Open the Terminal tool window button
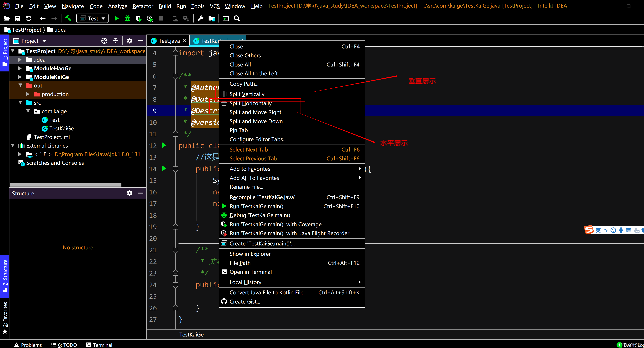The height and width of the screenshot is (348, 644). [99, 345]
